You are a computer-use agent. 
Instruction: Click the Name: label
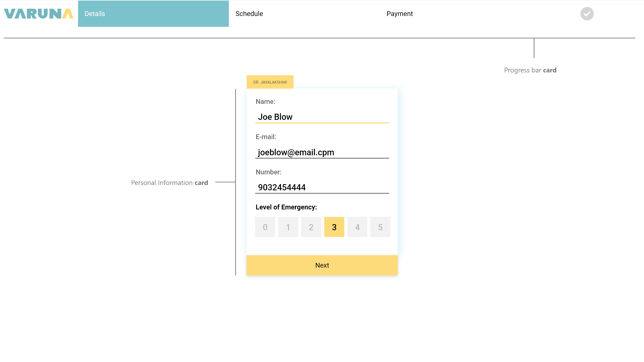pos(265,102)
